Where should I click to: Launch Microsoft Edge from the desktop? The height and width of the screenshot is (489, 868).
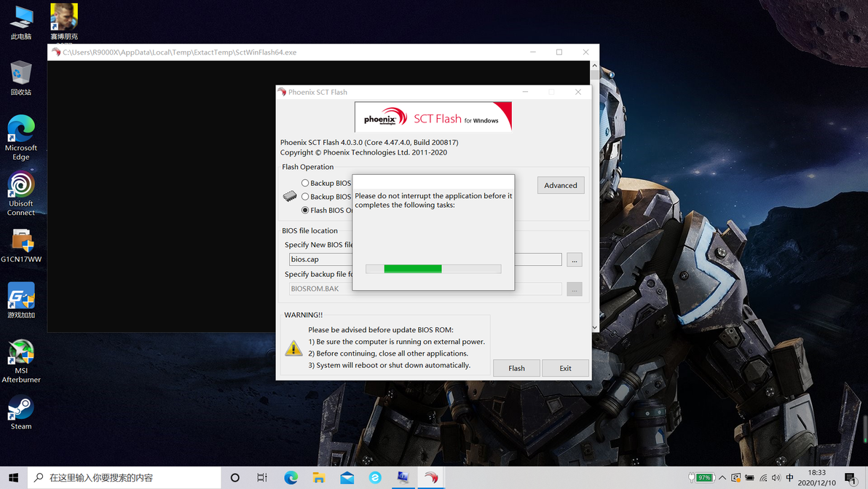pyautogui.click(x=21, y=137)
